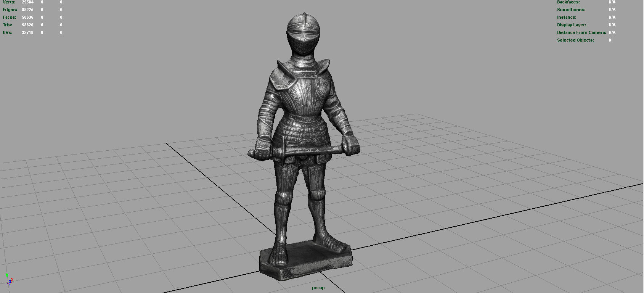Click the N/A value beside Backfaces
Viewport: 644px width, 293px height.
point(612,2)
